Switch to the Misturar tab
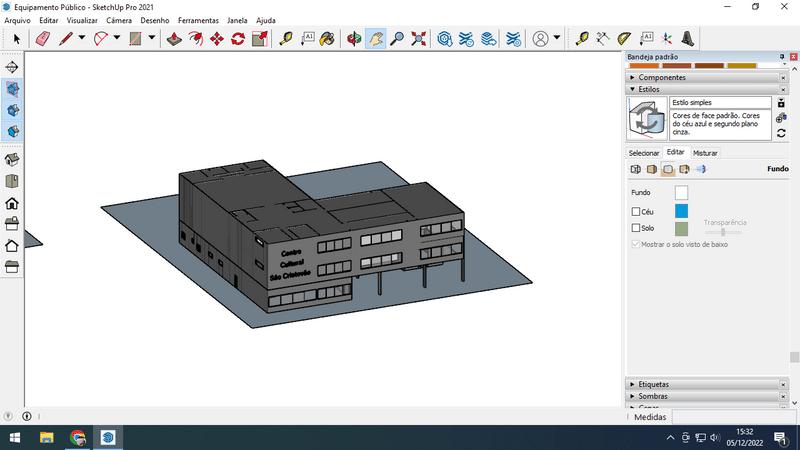 tap(705, 153)
